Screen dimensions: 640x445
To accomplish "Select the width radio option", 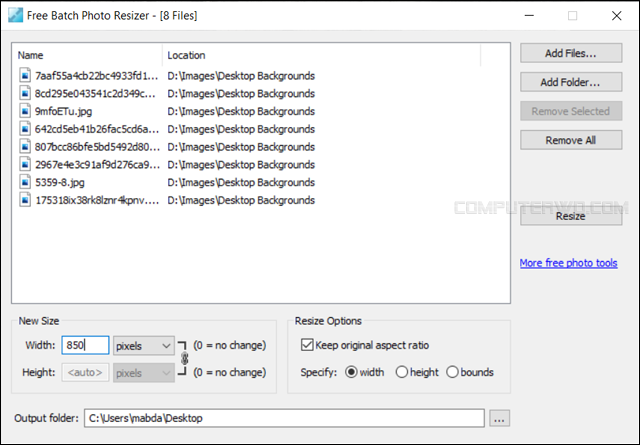I will (351, 372).
